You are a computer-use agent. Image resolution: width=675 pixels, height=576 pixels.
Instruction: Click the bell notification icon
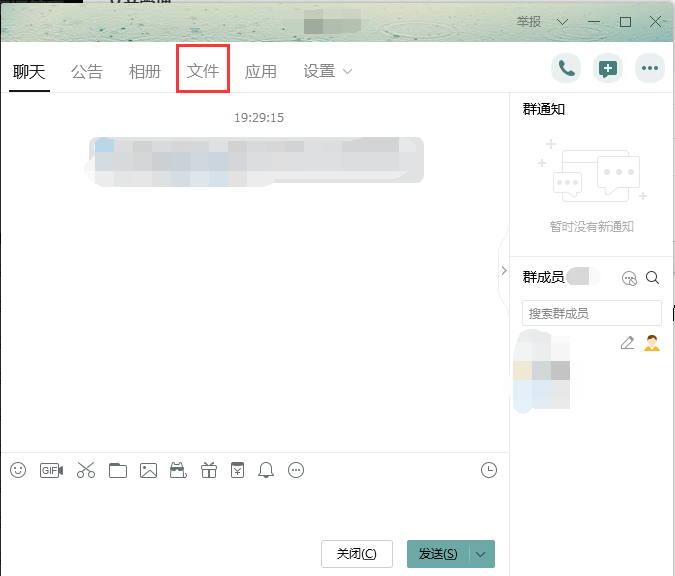[266, 470]
